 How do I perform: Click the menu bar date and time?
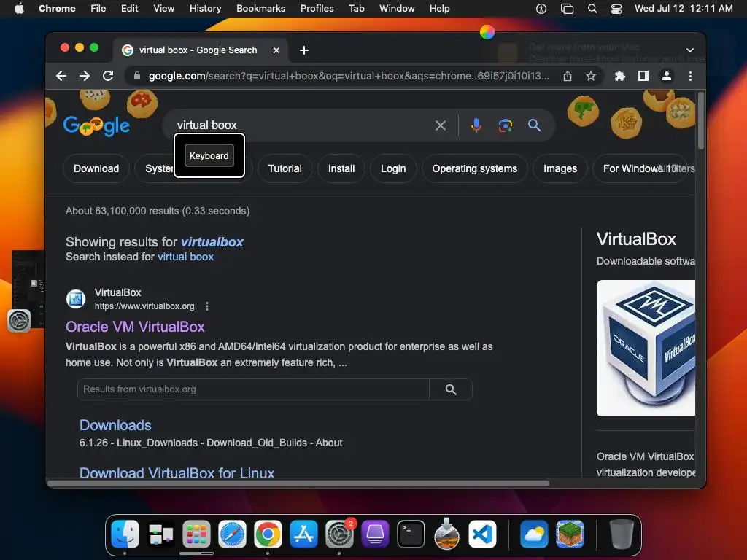684,9
